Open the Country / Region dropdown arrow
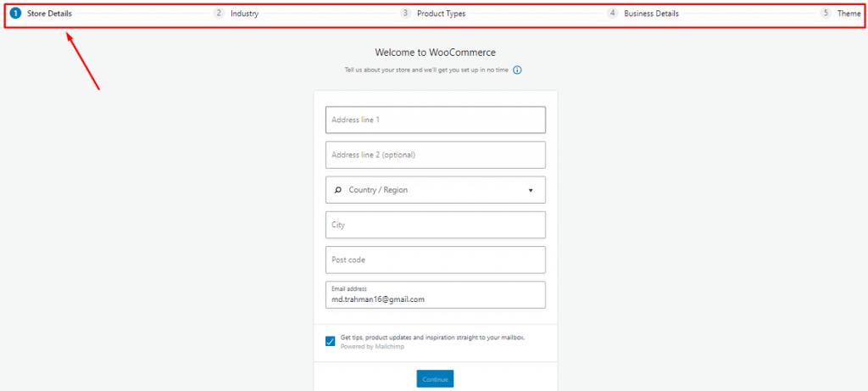Viewport: 868px width, 391px height. click(x=531, y=190)
